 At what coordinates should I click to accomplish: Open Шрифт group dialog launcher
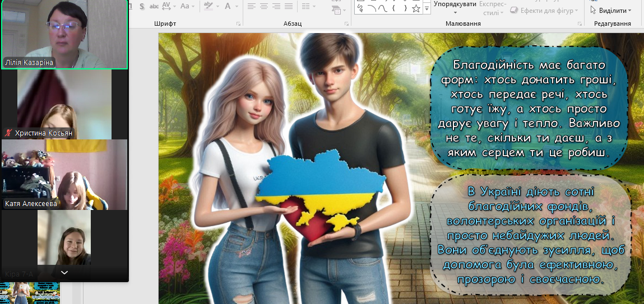pyautogui.click(x=239, y=24)
